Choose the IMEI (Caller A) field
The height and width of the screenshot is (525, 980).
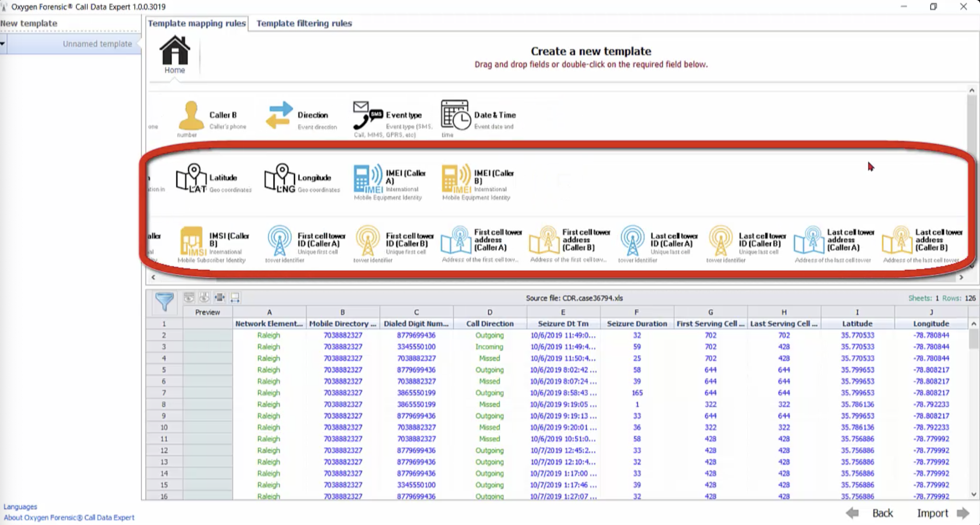coord(390,182)
